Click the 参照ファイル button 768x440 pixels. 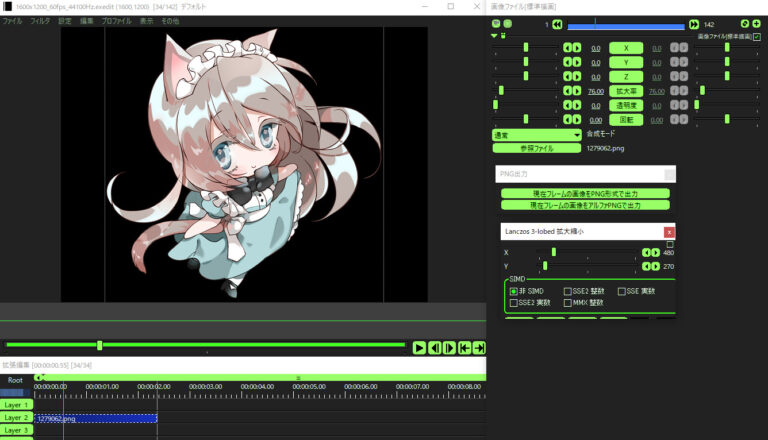pos(537,148)
